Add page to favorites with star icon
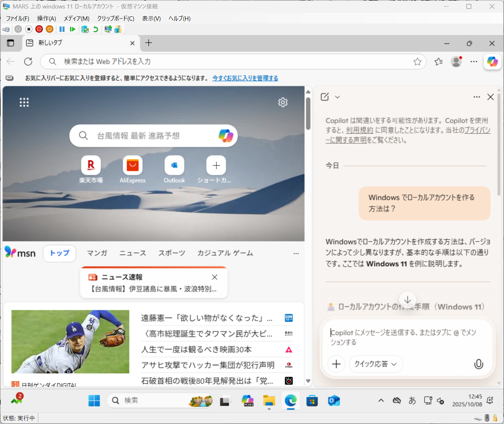Screen dimensions: 504x424 (x=417, y=62)
